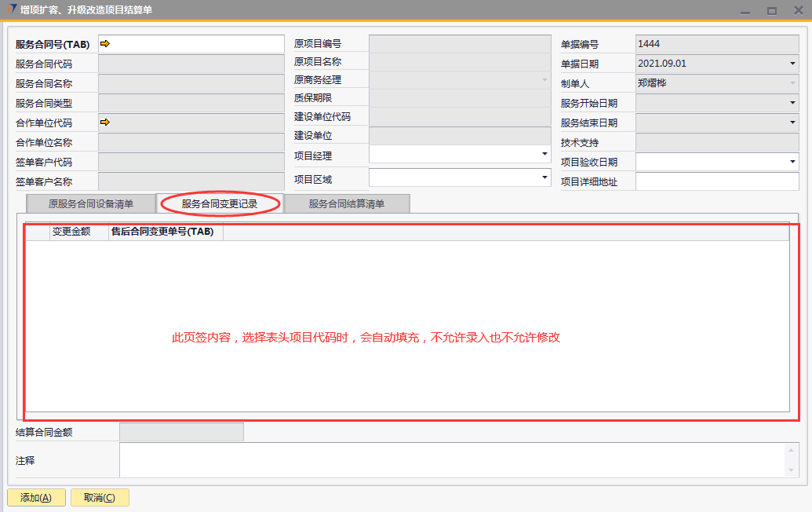Click the 添加(A) button
Viewport: 812px width, 512px height.
pyautogui.click(x=36, y=498)
